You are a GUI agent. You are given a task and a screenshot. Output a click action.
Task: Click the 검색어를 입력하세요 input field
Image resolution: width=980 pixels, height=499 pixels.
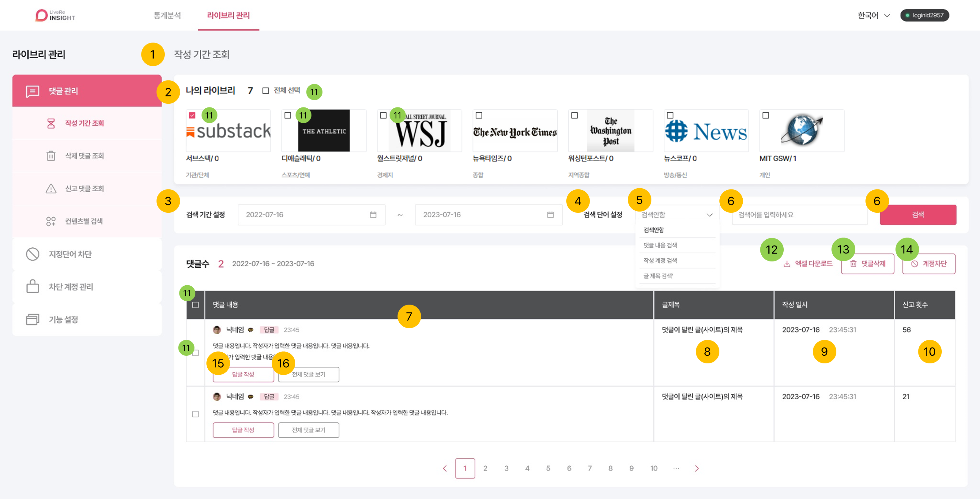(799, 215)
